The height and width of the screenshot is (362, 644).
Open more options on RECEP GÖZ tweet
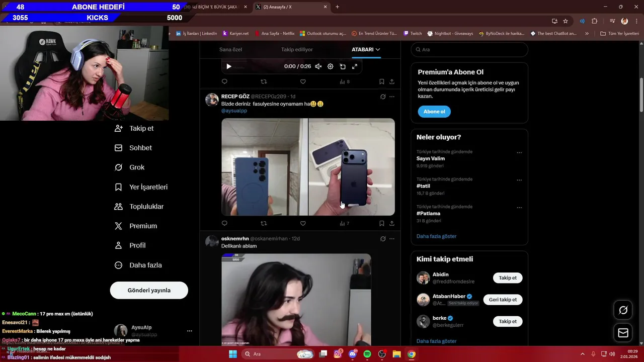[392, 97]
